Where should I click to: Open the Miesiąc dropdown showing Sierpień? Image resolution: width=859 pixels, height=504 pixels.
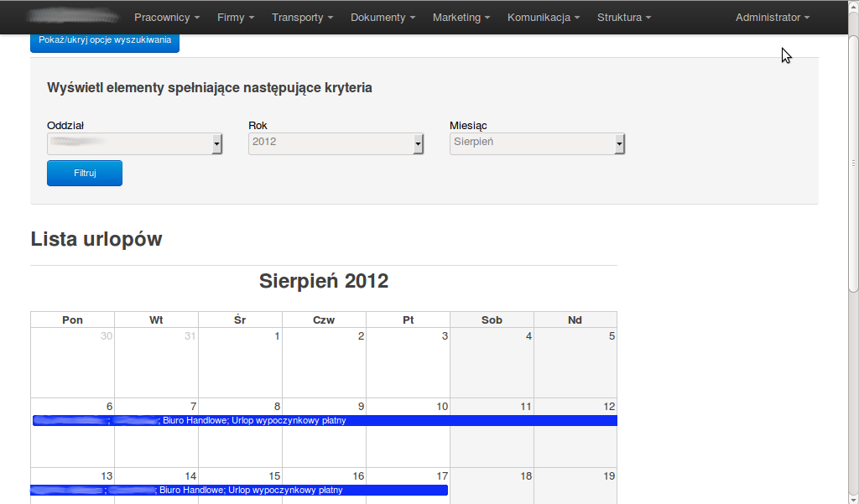[538, 143]
